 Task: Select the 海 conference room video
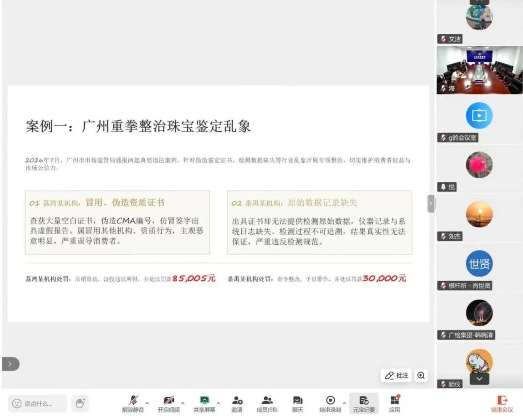pos(479,70)
